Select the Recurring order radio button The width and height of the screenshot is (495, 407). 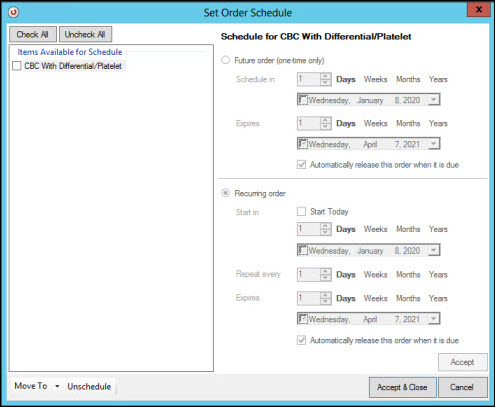226,193
